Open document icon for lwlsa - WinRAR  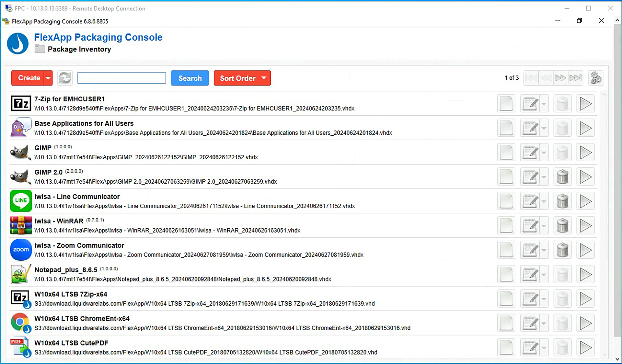point(506,226)
